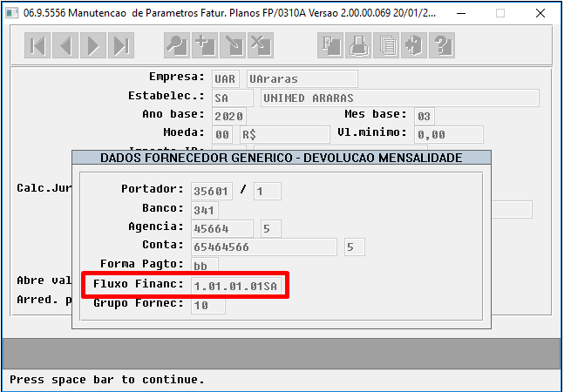Minimize the Manutencao de Parametros window
This screenshot has width=564, height=392.
461,13
